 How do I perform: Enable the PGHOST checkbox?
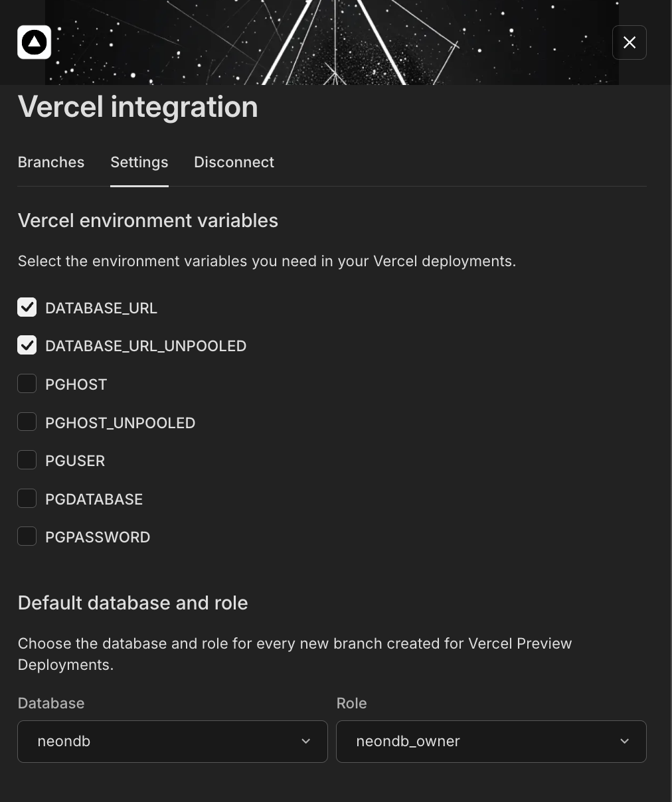tap(27, 384)
